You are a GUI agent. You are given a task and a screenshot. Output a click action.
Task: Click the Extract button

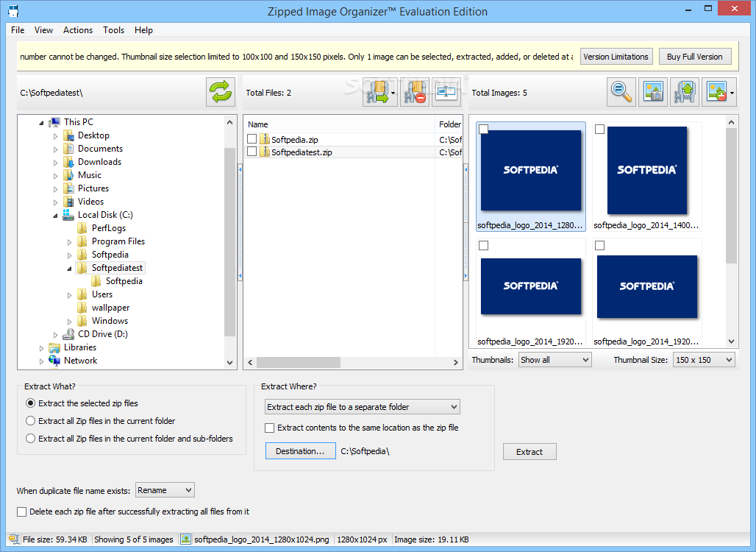pos(529,452)
